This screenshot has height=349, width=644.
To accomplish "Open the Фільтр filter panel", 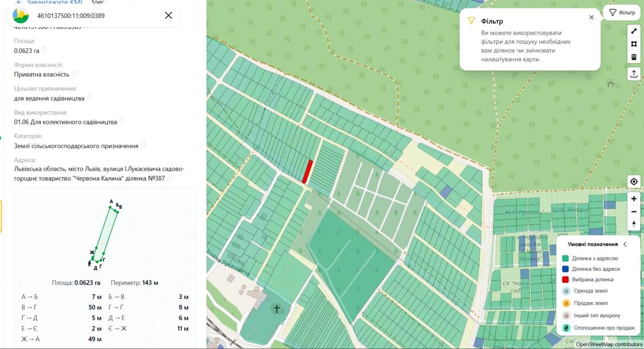I will [x=622, y=12].
